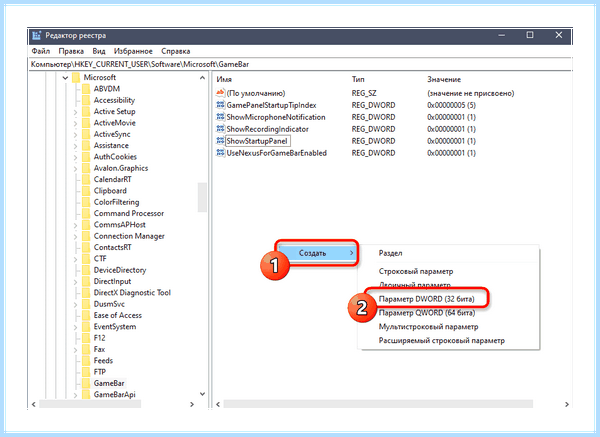Select the ContactsRT key
600x437 pixels.
click(x=112, y=248)
